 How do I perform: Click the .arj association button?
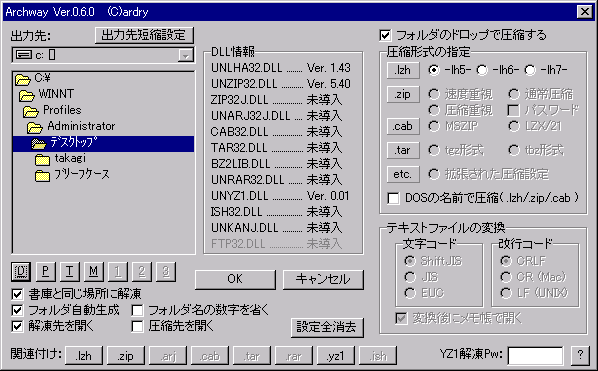coord(168,356)
